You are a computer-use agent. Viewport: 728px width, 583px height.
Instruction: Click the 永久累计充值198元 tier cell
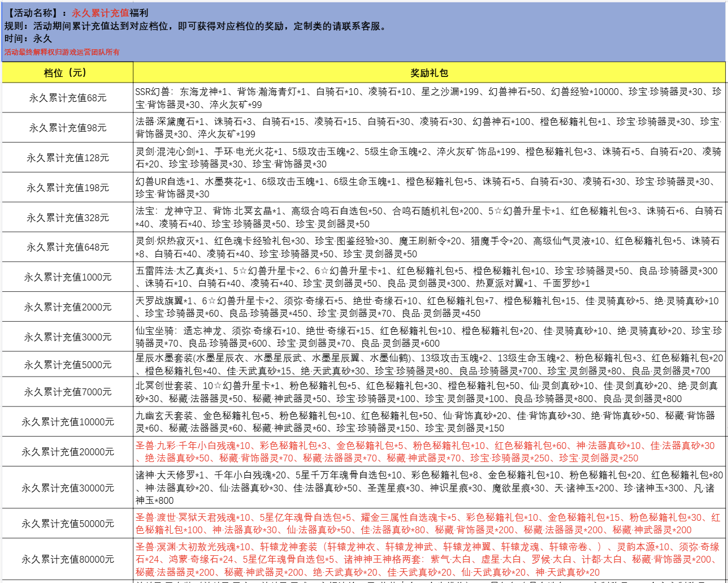click(x=67, y=188)
